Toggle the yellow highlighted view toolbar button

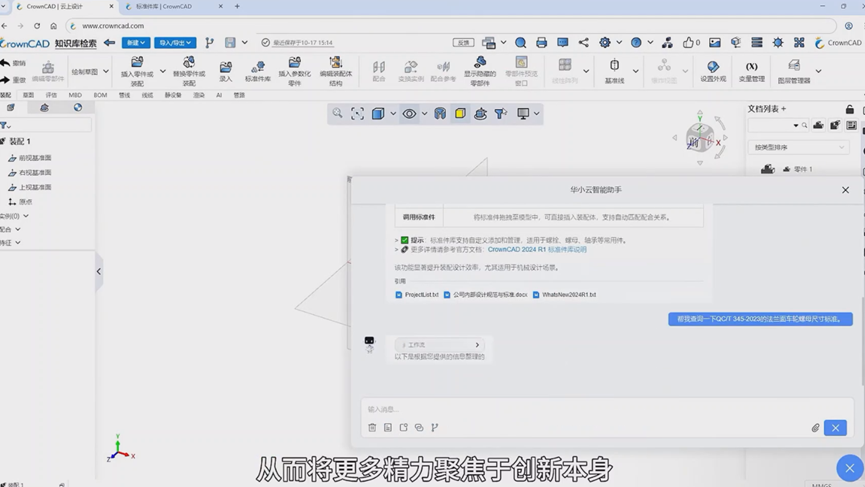point(460,114)
